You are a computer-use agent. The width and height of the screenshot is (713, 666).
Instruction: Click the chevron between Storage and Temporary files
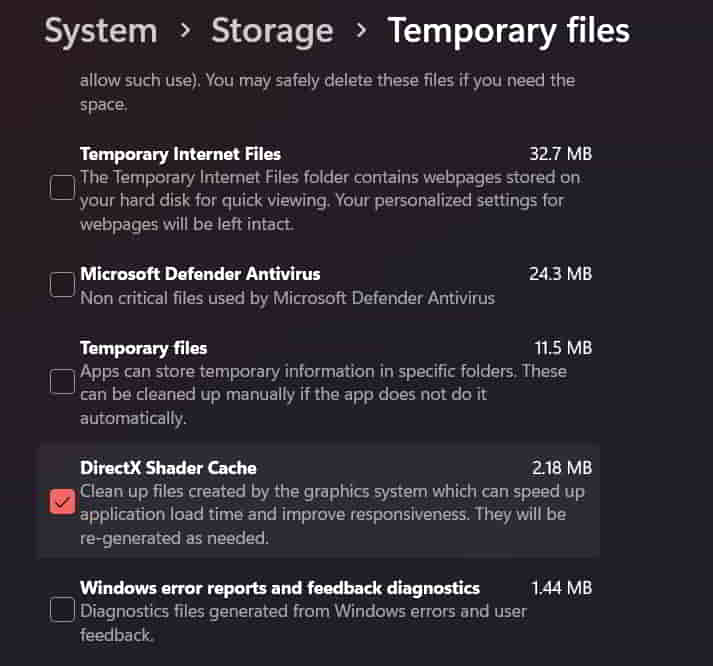(x=361, y=31)
